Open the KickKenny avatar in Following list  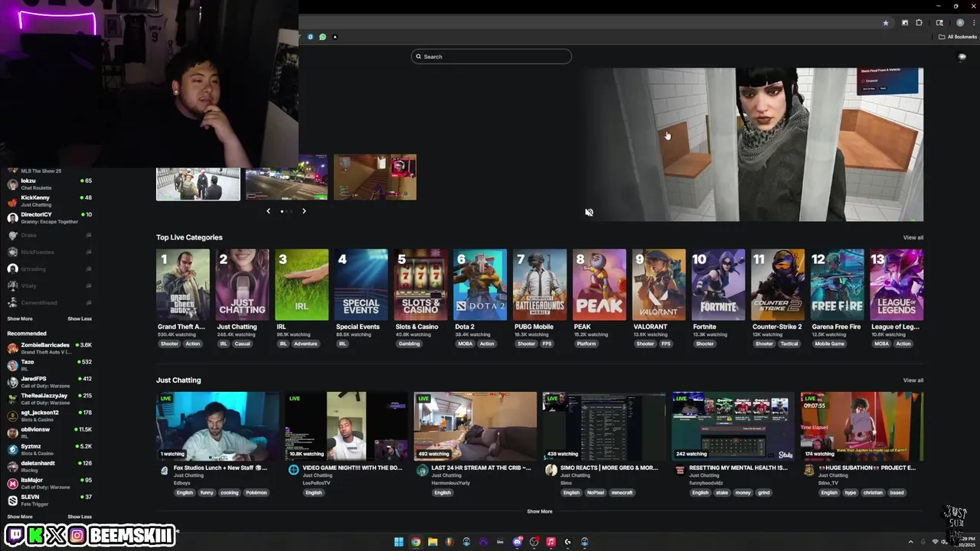click(x=12, y=201)
